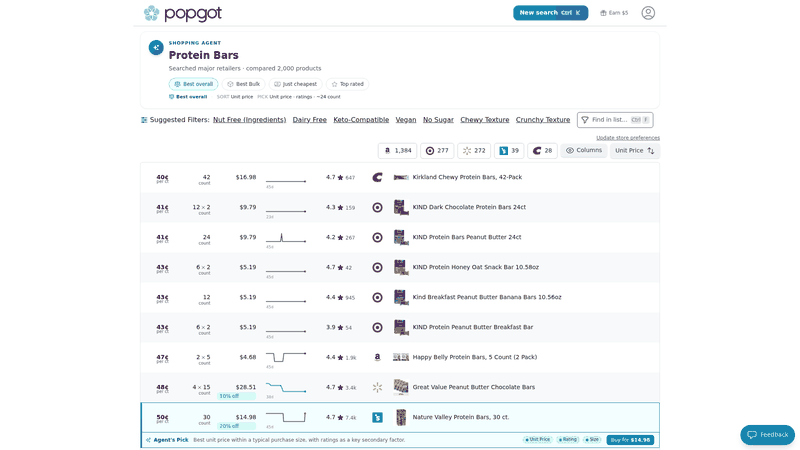The image size is (800, 450).
Task: Toggle Costco store filter showing 28
Action: pos(542,151)
